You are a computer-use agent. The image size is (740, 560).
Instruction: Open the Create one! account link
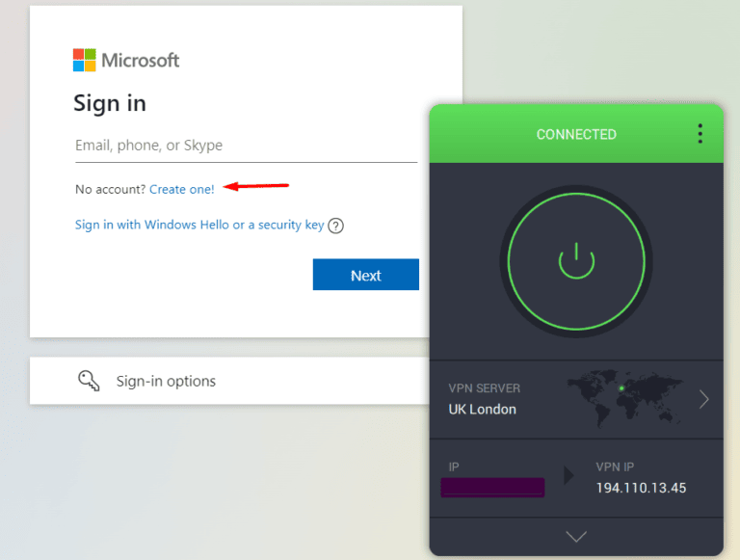pyautogui.click(x=182, y=189)
